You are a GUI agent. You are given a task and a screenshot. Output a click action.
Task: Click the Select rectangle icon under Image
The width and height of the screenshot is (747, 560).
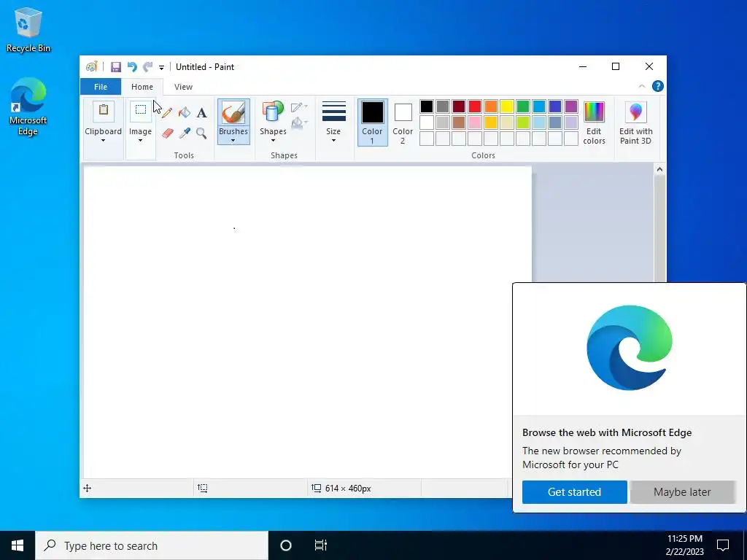click(141, 111)
